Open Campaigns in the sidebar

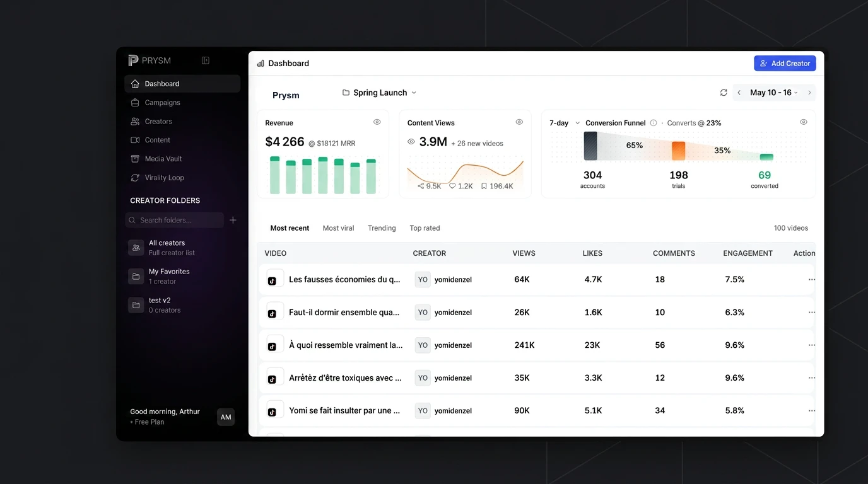(x=182, y=103)
